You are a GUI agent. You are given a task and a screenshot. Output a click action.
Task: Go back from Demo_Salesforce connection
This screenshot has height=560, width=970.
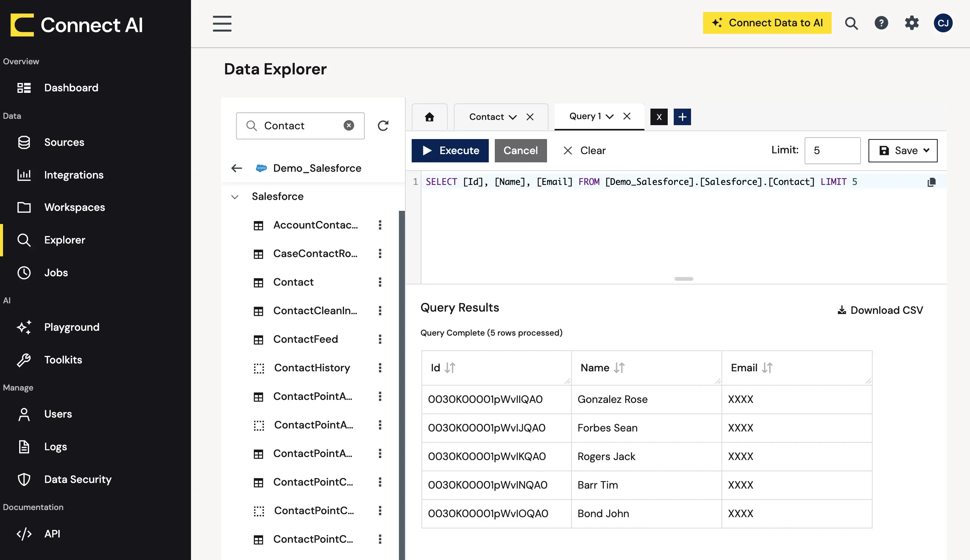[236, 168]
